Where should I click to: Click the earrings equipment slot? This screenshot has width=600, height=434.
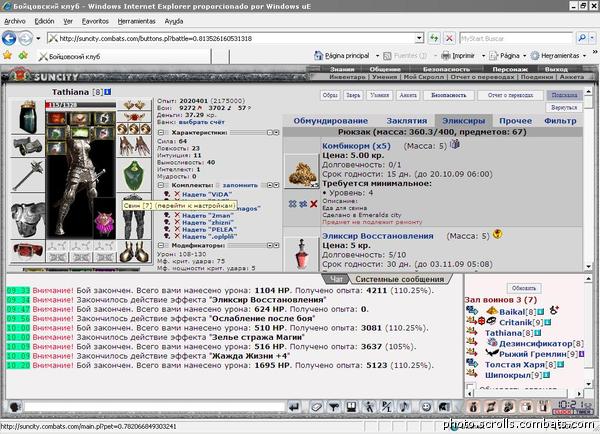coord(134,105)
